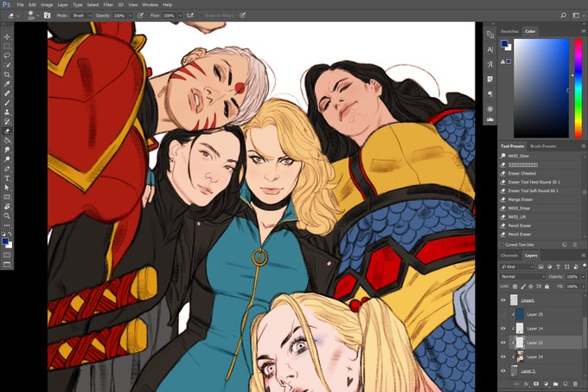Select the Crop tool
Image resolution: width=588 pixels, height=392 pixels.
tap(7, 74)
